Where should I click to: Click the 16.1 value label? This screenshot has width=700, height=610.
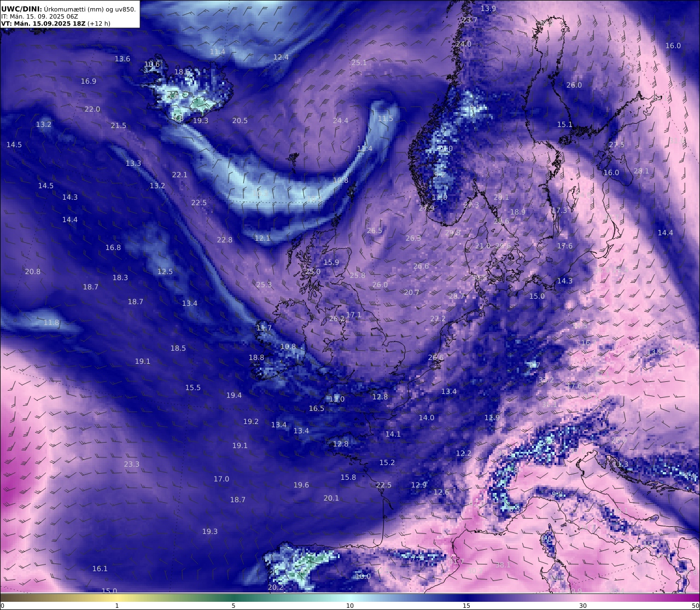pos(100,568)
